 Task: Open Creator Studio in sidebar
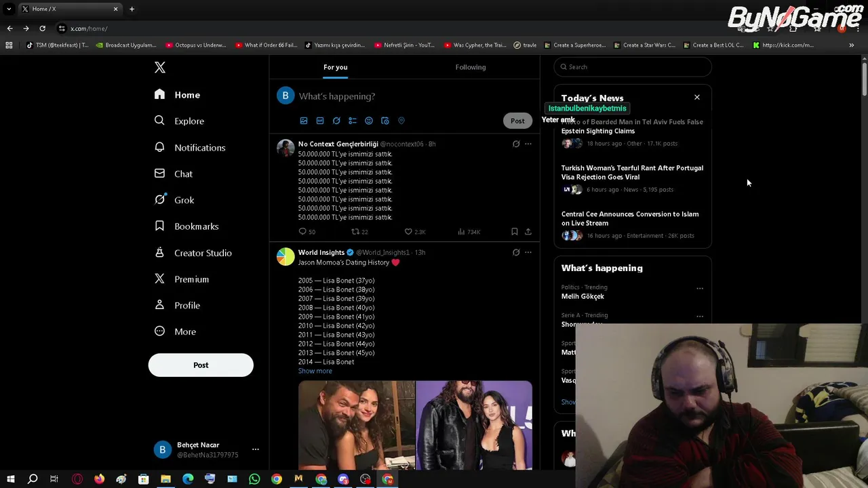click(193, 253)
